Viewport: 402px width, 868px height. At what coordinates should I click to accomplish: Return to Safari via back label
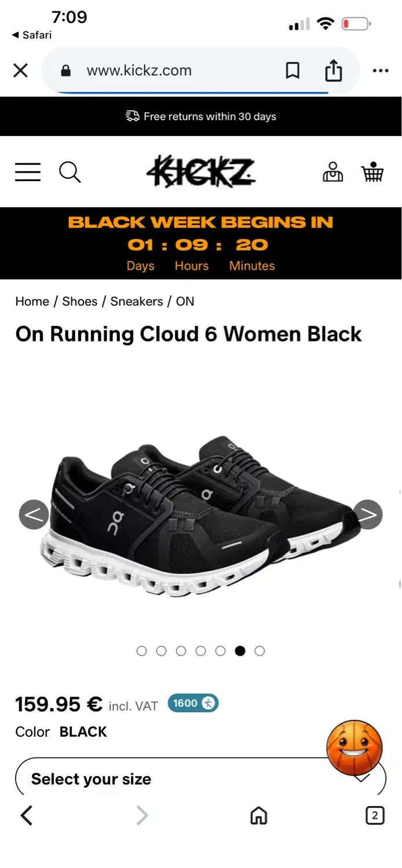point(32,35)
